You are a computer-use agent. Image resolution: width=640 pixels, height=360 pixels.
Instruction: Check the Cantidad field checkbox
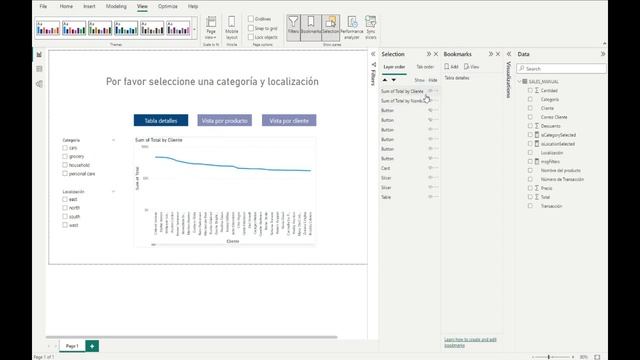(530, 90)
